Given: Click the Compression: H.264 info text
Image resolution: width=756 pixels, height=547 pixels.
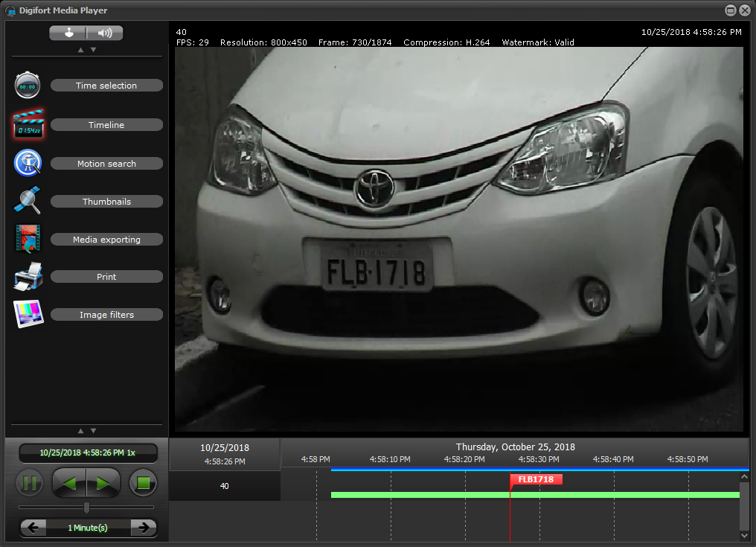Looking at the screenshot, I should point(446,42).
